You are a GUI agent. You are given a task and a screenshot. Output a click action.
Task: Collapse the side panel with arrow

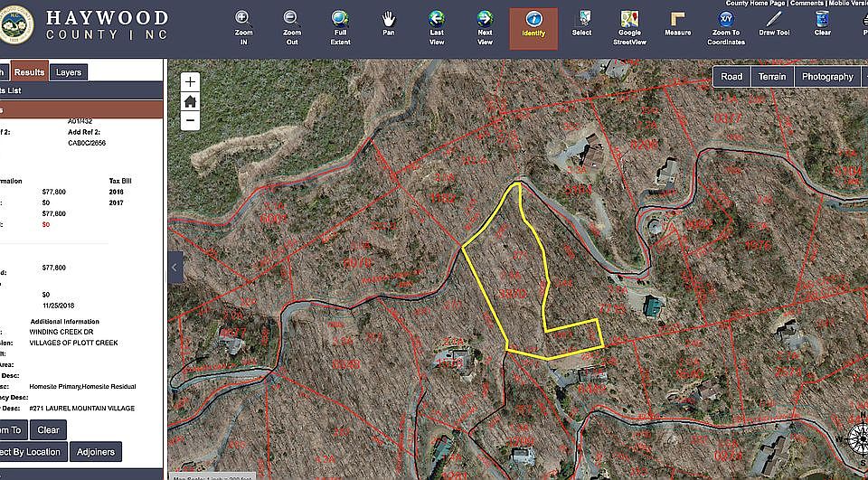(175, 268)
